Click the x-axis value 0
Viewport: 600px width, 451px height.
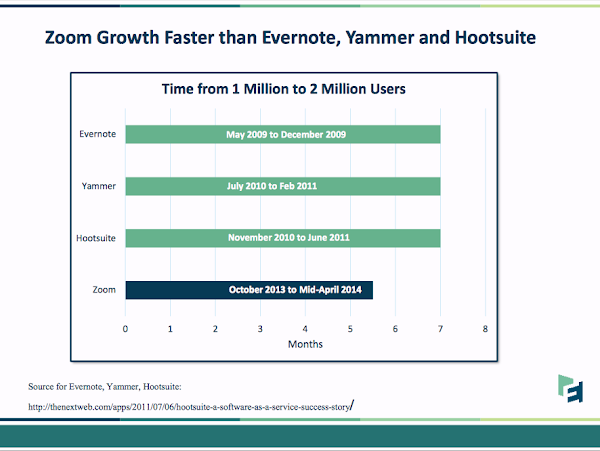pyautogui.click(x=125, y=329)
